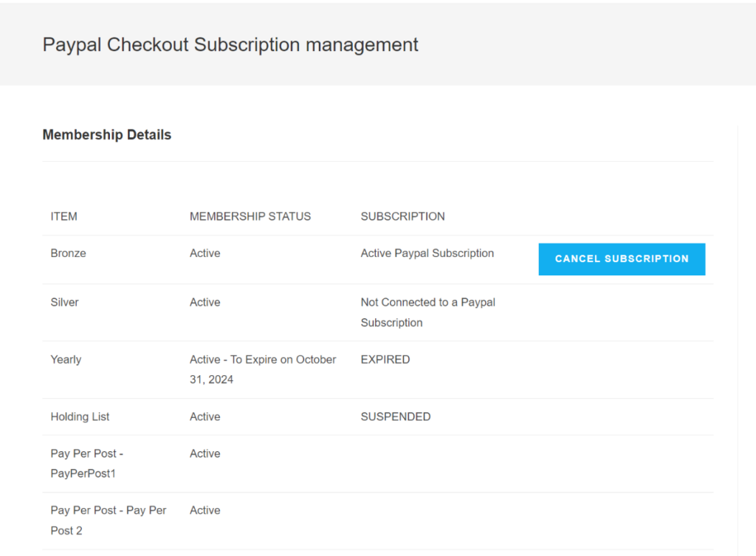Select the Yearly membership item

(66, 360)
